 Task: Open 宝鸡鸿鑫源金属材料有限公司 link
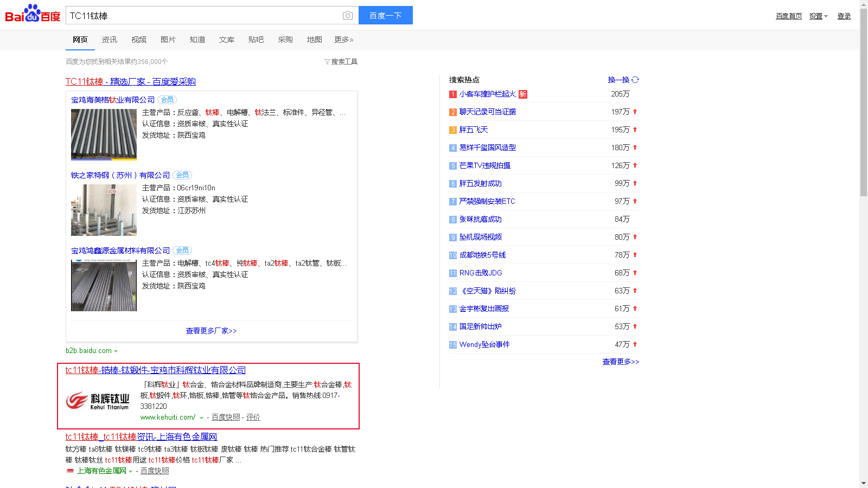[x=120, y=251]
